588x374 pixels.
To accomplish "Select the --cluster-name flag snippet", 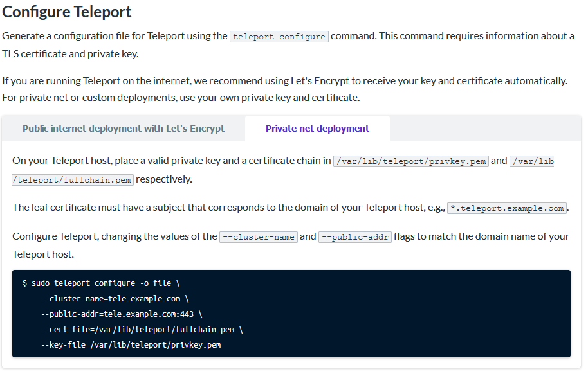I will tap(258, 236).
